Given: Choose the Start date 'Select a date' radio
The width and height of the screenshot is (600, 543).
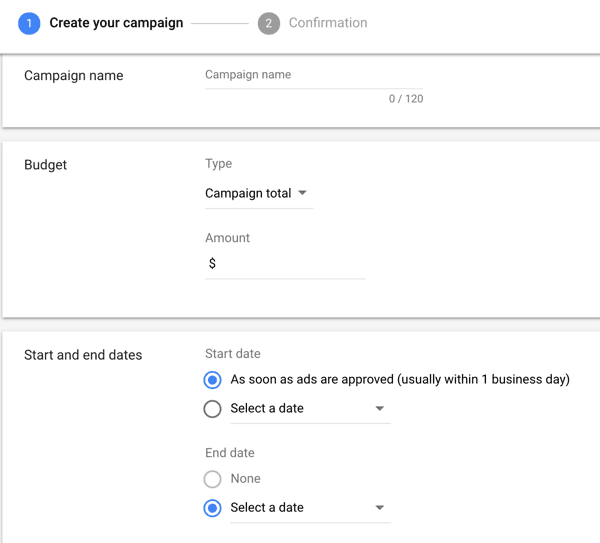Looking at the screenshot, I should point(212,409).
